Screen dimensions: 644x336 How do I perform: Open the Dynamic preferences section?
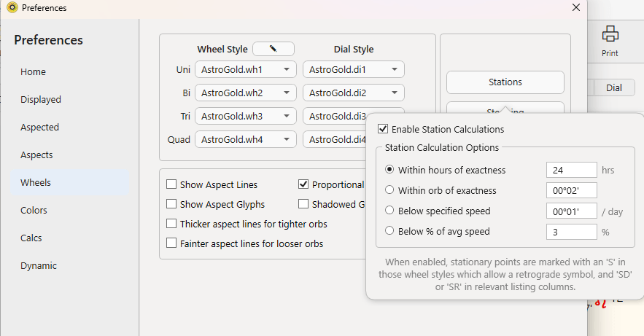point(39,265)
